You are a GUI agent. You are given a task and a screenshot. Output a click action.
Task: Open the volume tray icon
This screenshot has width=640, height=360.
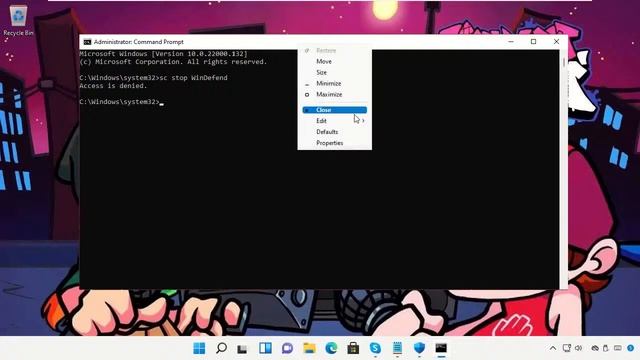pos(578,348)
